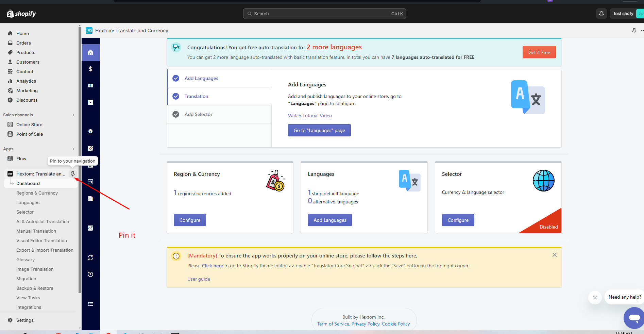Image resolution: width=644 pixels, height=334 pixels.
Task: Click the lightbulb icon in dark sidebar
Action: pos(90,132)
